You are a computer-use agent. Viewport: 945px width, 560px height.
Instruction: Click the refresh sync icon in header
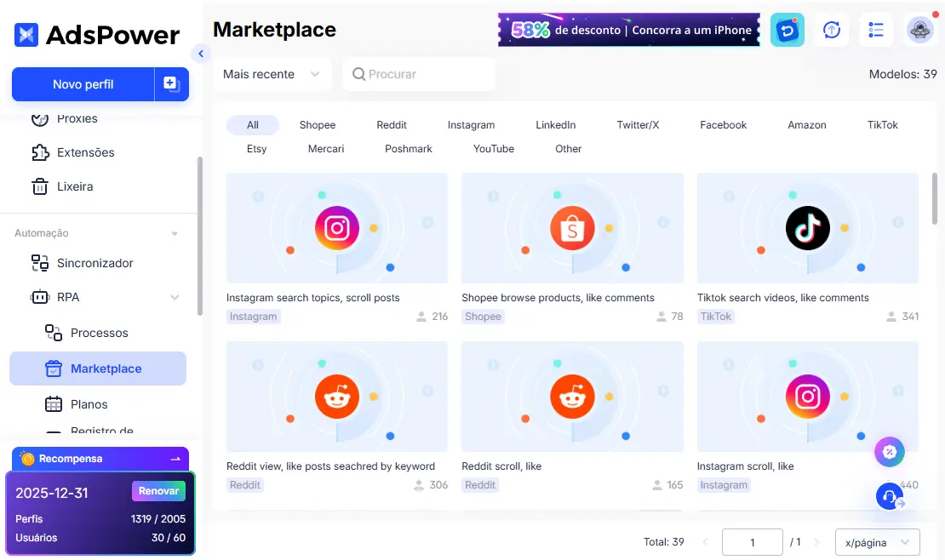832,31
